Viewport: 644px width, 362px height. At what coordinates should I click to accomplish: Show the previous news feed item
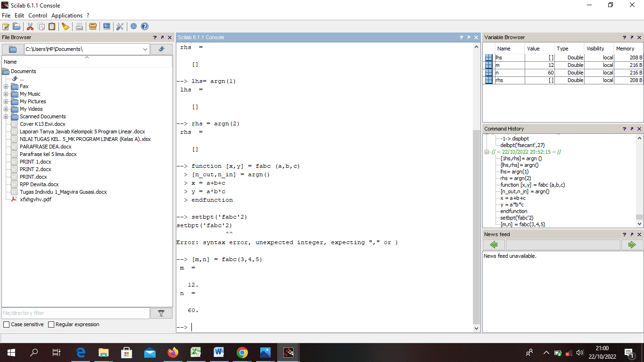[494, 245]
